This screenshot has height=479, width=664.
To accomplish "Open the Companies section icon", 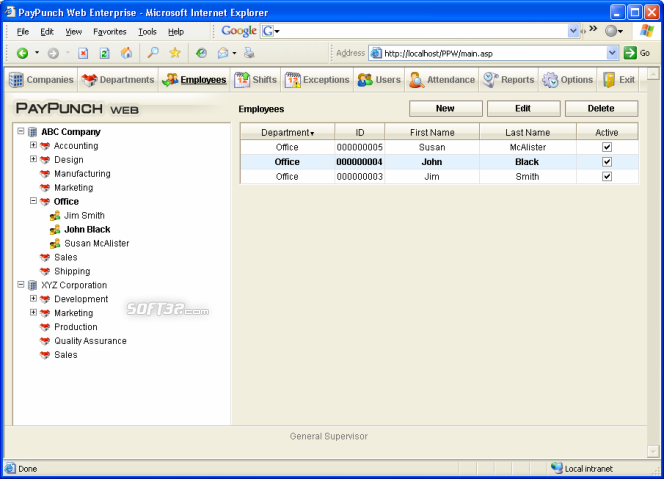I will point(16,80).
